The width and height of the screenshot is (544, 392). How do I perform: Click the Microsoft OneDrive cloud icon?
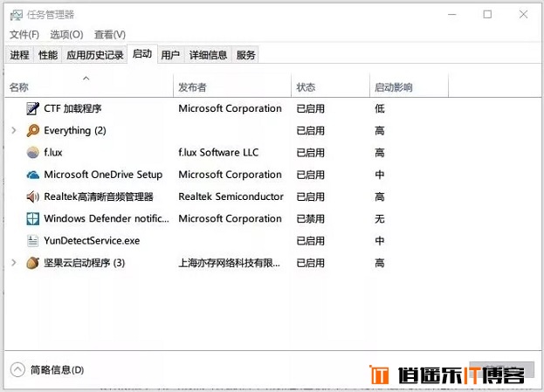coord(32,175)
